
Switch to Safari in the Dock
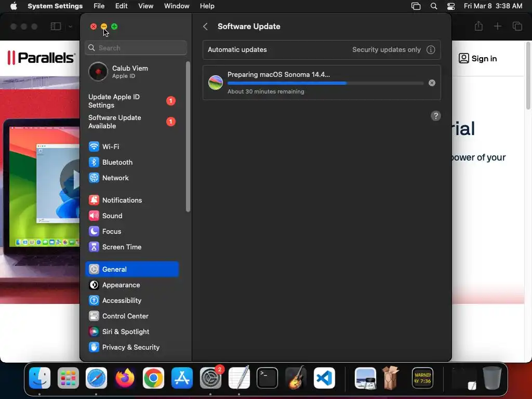click(96, 378)
